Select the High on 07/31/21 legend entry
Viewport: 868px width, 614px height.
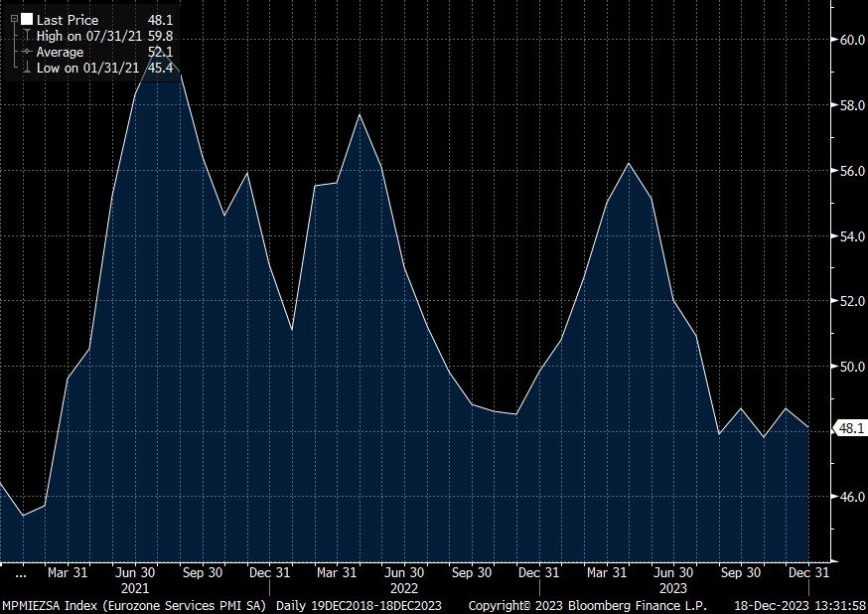coord(83,36)
